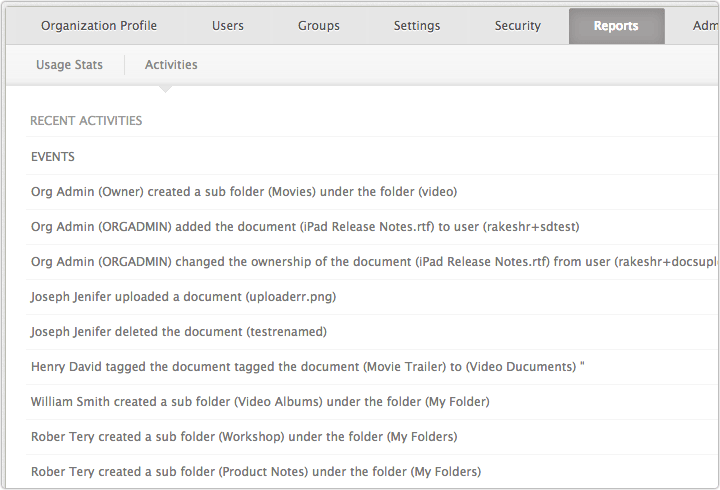The width and height of the screenshot is (720, 490).
Task: Select the iPad Release Notes added event
Action: [x=305, y=227]
